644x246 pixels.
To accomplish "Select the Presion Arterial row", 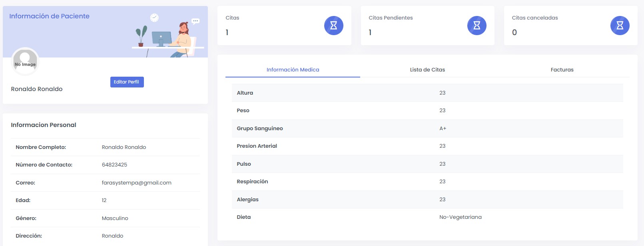I will coord(427,146).
